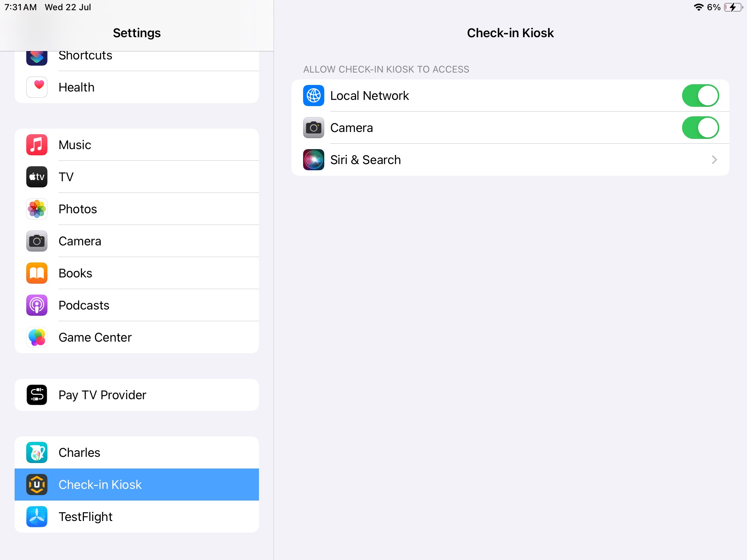The image size is (747, 560).
Task: Tap the Books orange icon
Action: 37,273
